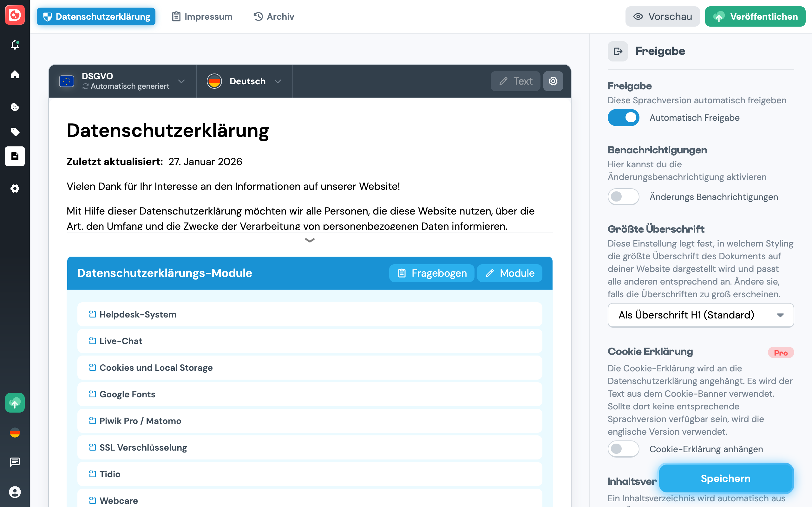Open notifications via the bell icon
Screen dimensions: 812x507
[x=15, y=45]
